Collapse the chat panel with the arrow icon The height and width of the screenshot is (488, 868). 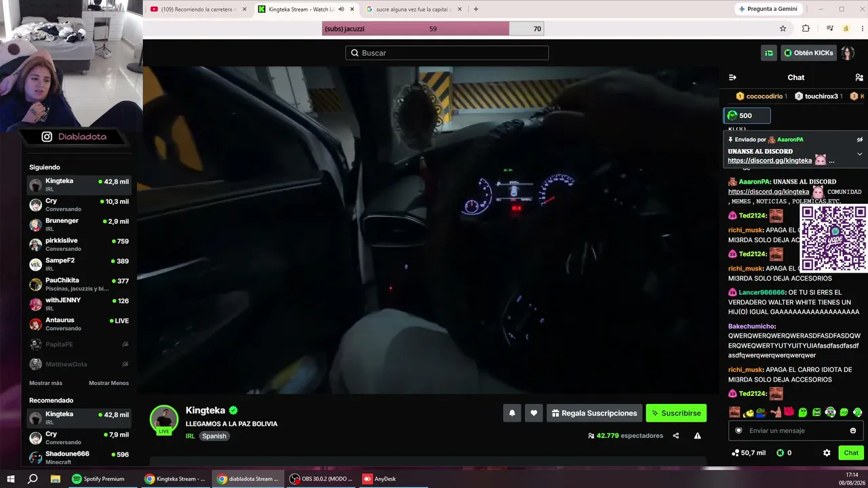point(732,77)
